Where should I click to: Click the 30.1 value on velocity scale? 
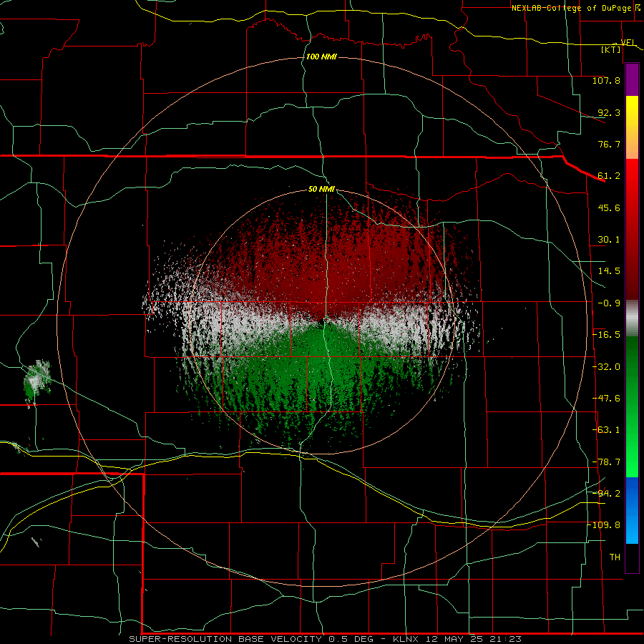[x=609, y=240]
